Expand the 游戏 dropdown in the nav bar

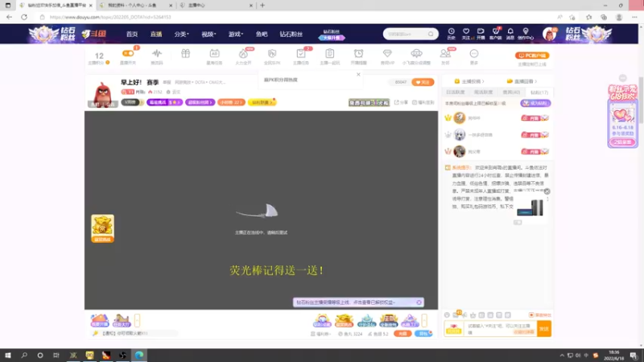pyautogui.click(x=236, y=34)
